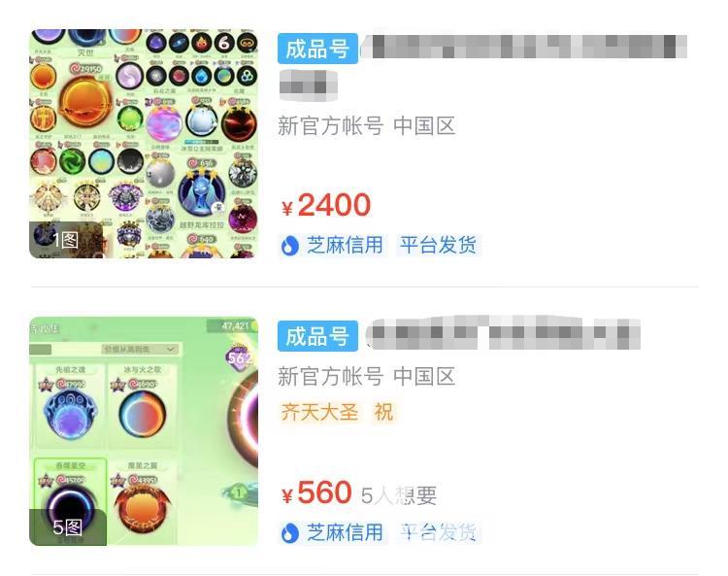Screen dimensions: 728x576
Task: Open the 价值从高到低 sort dropdown
Action: click(140, 349)
